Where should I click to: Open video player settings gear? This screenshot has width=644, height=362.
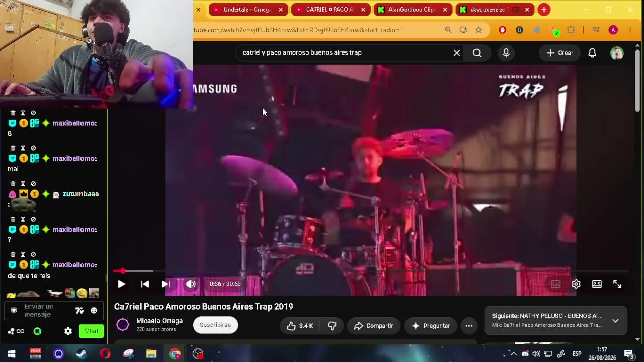pyautogui.click(x=576, y=284)
